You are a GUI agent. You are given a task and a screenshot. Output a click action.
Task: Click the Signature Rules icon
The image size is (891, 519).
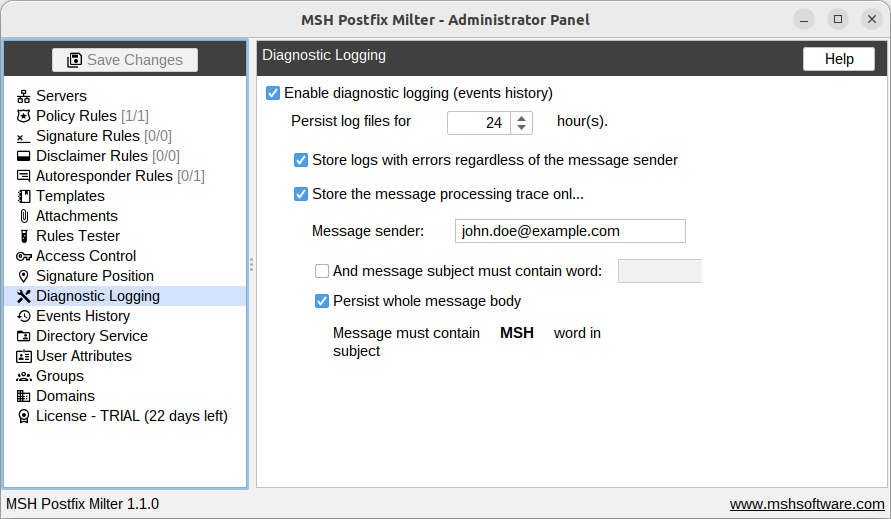click(23, 136)
